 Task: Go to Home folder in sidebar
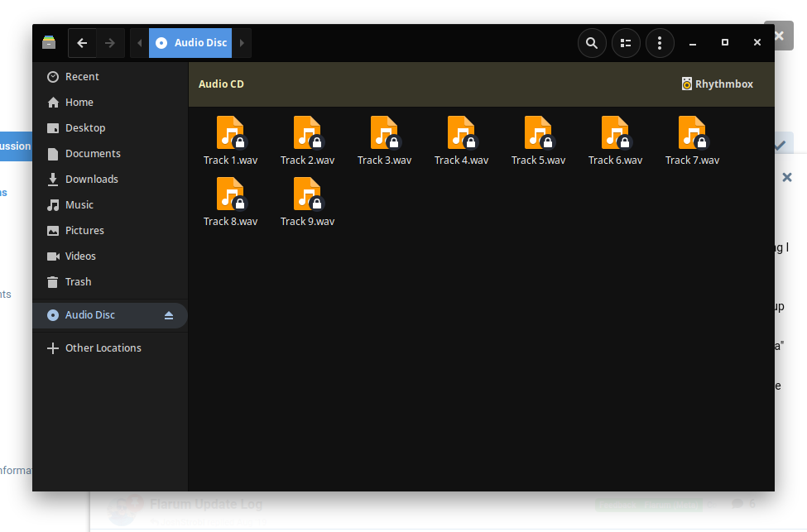click(79, 103)
